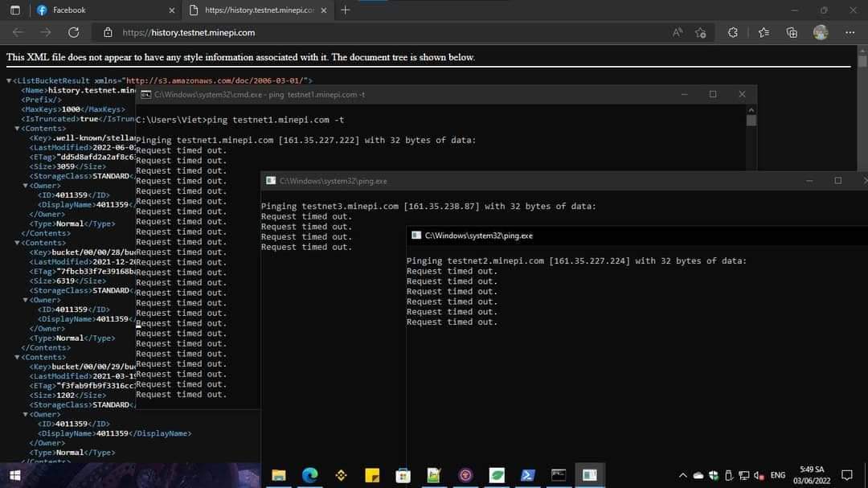Viewport: 868px width, 488px height.
Task: Open Windows Security tray icon
Action: click(714, 475)
